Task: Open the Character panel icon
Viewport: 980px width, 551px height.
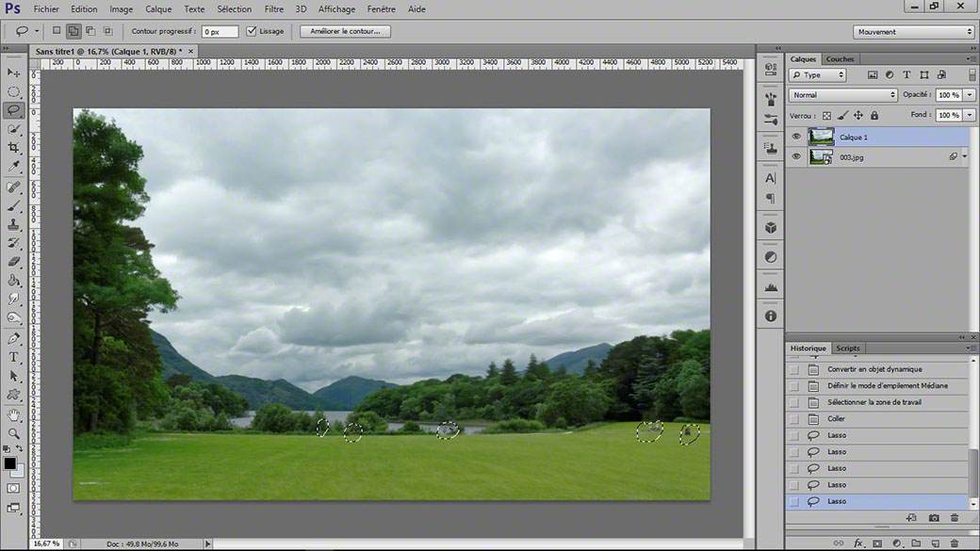Action: [771, 178]
